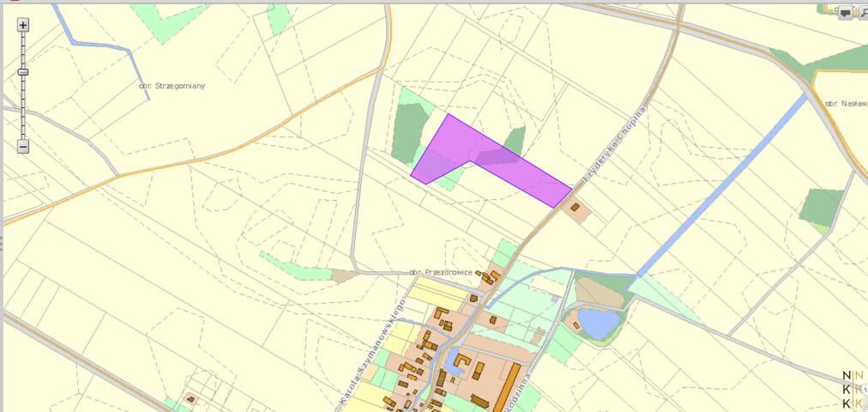Open the speech-bubble comment tool
The image size is (868, 412).
pos(846,13)
